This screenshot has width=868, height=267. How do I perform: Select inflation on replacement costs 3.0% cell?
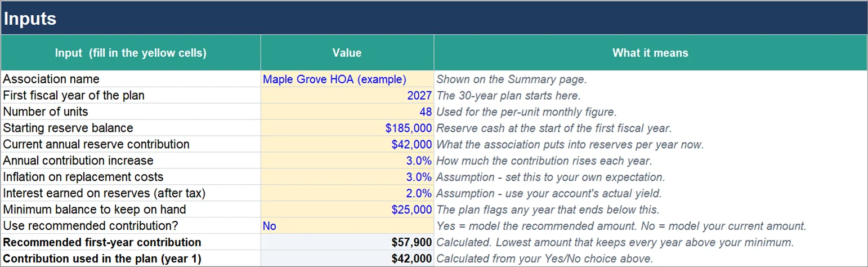click(347, 177)
